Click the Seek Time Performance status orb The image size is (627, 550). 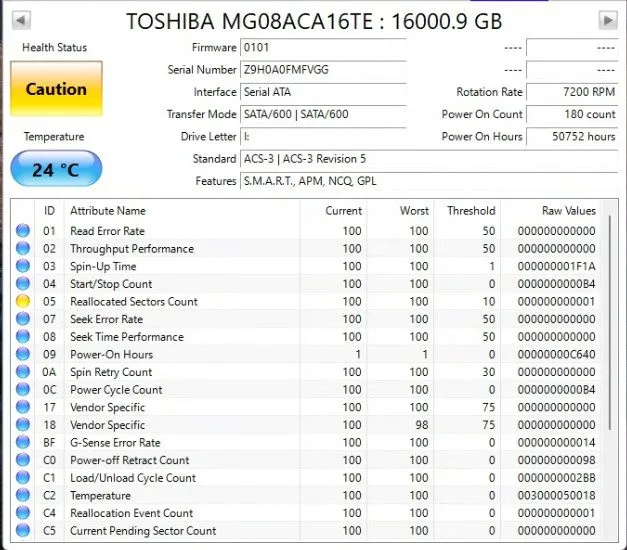pos(23,336)
